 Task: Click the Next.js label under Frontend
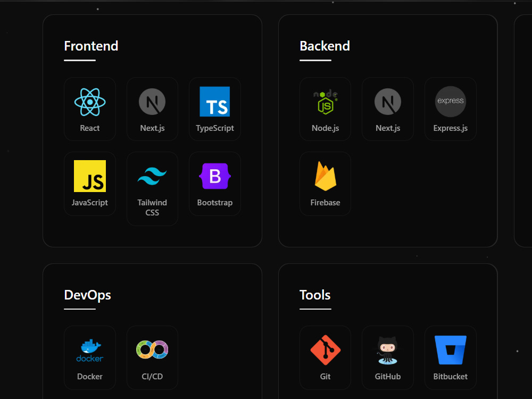click(x=152, y=128)
